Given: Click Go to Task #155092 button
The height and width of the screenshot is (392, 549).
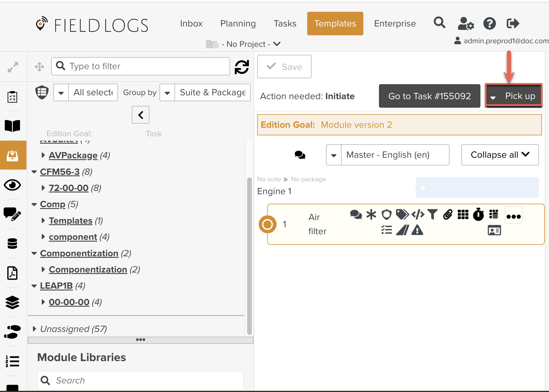Looking at the screenshot, I should (429, 96).
